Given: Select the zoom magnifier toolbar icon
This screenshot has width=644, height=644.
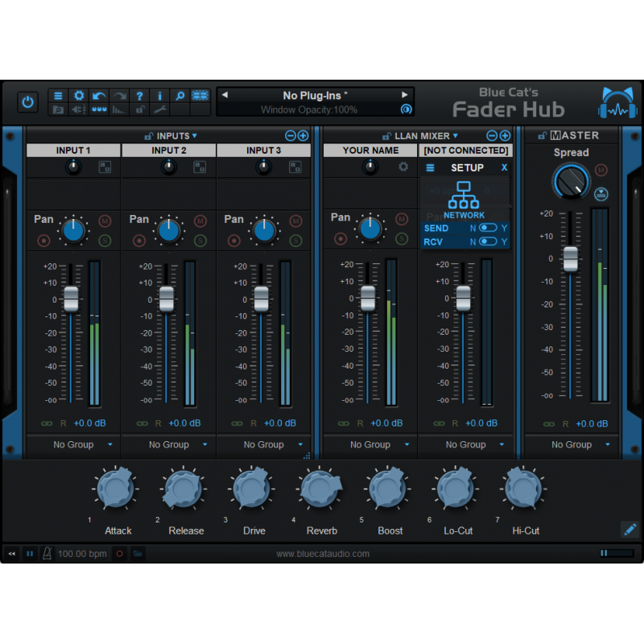Looking at the screenshot, I should tap(180, 94).
